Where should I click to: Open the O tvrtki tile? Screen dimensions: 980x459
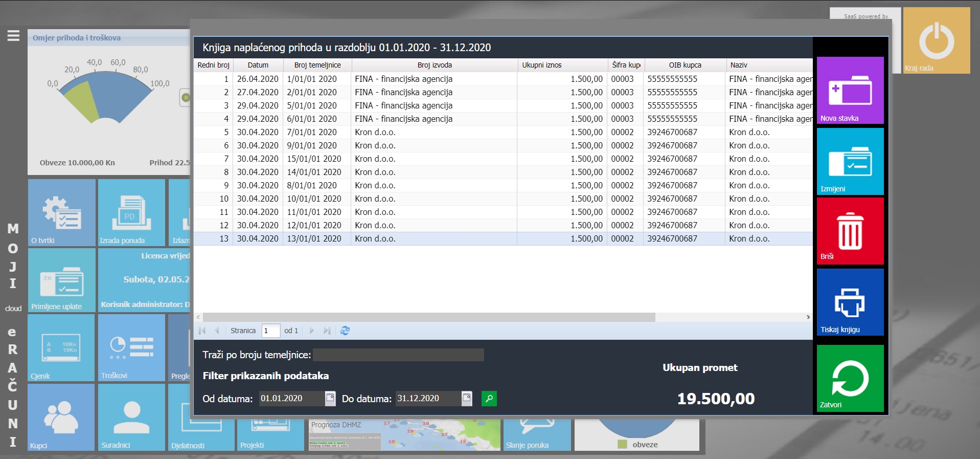tap(62, 212)
